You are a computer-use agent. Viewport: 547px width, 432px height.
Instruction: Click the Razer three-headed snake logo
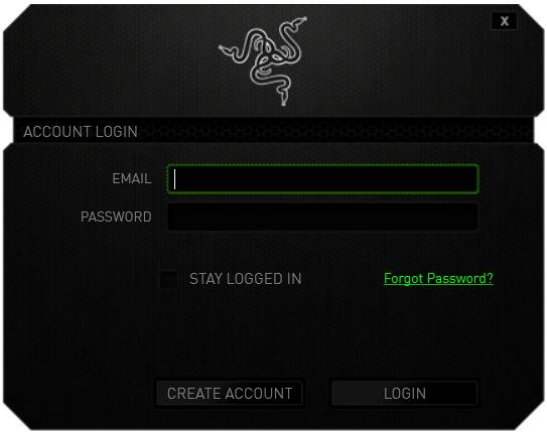pos(263,60)
